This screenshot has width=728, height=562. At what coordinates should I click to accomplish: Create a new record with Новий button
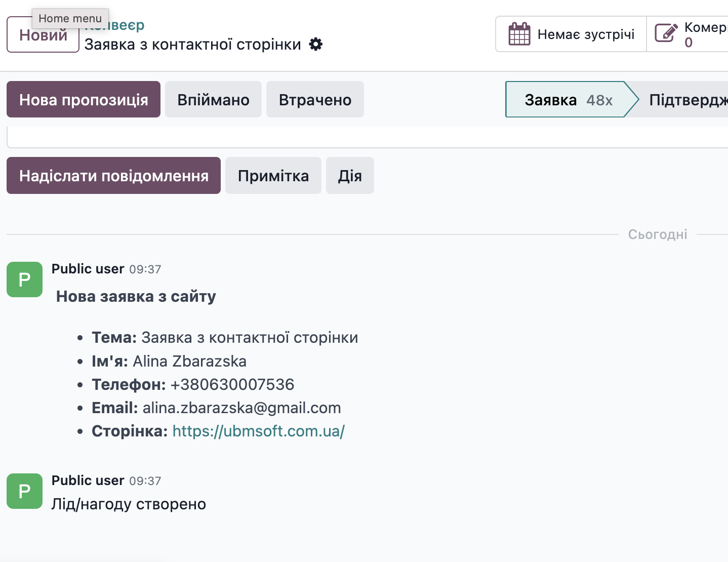43,34
